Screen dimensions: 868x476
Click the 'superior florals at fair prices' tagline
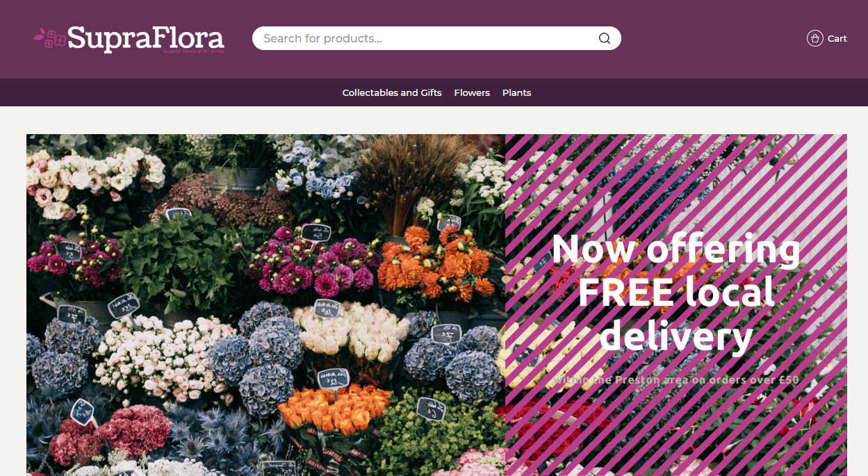pos(194,51)
